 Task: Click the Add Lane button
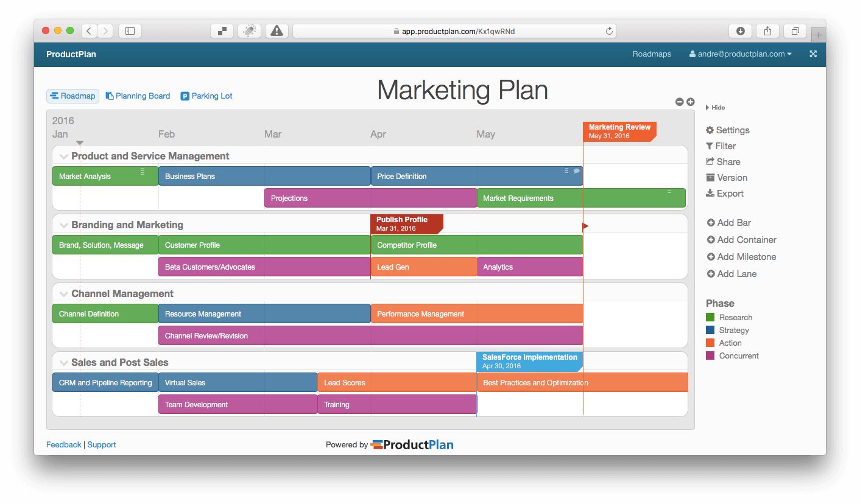tap(736, 274)
